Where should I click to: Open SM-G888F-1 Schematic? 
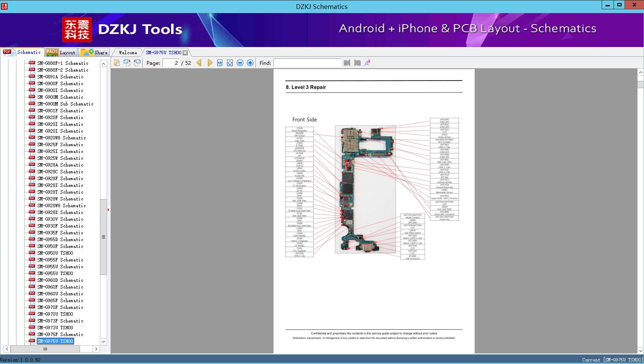63,63
